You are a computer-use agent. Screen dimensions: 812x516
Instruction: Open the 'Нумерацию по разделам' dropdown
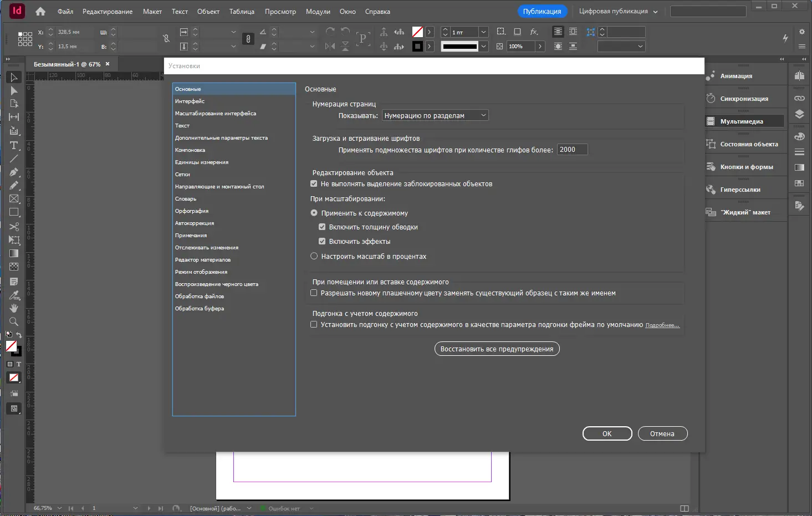tap(436, 116)
